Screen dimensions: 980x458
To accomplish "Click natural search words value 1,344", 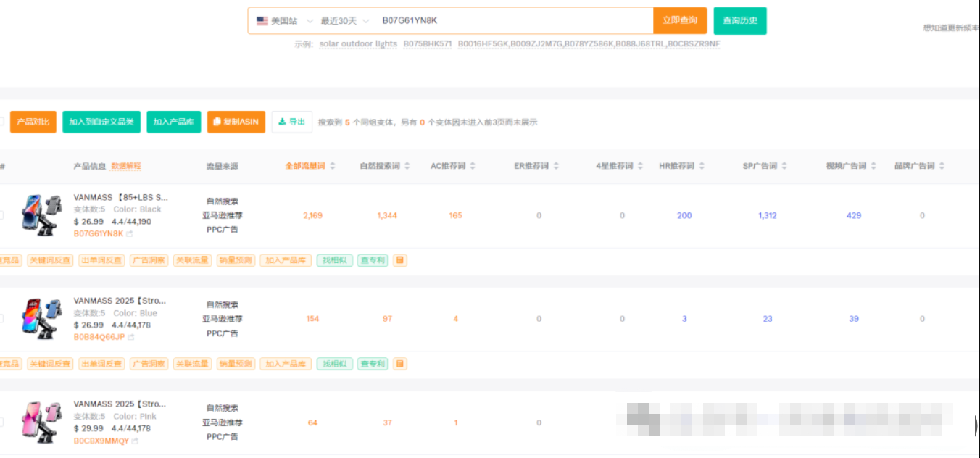I will click(x=387, y=215).
